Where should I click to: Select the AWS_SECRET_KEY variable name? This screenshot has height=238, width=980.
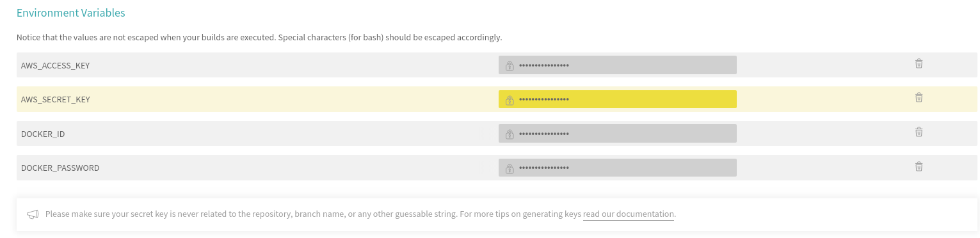pos(55,99)
